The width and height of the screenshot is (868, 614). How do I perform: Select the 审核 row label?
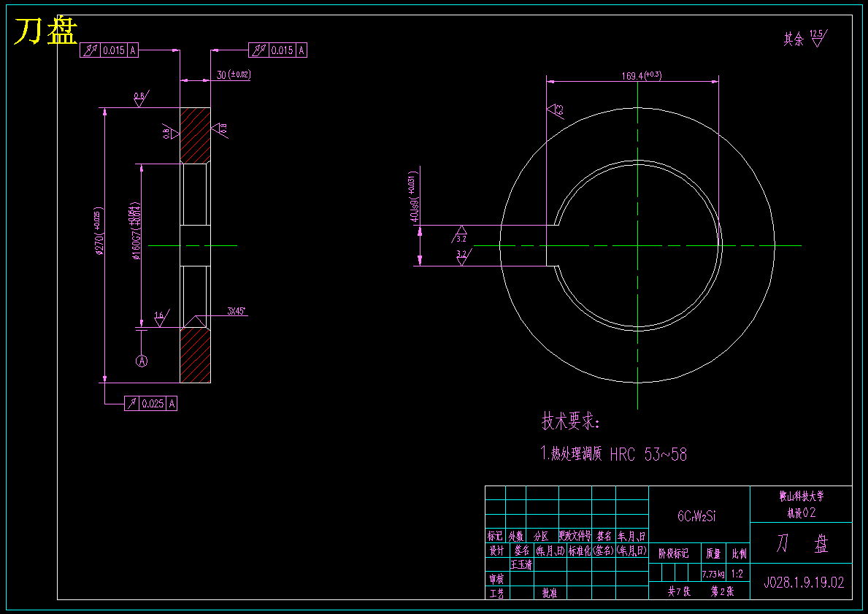point(496,579)
